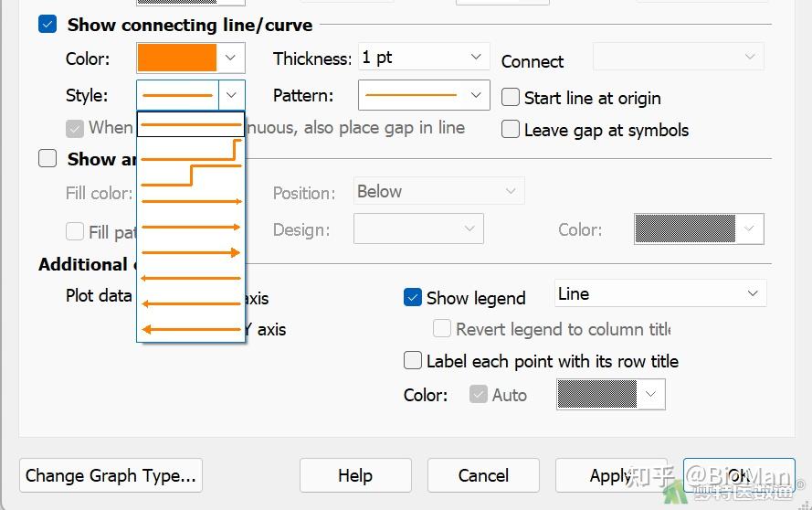Image resolution: width=812 pixels, height=510 pixels.
Task: Tick Leave gap at symbols checkbox
Action: (511, 129)
